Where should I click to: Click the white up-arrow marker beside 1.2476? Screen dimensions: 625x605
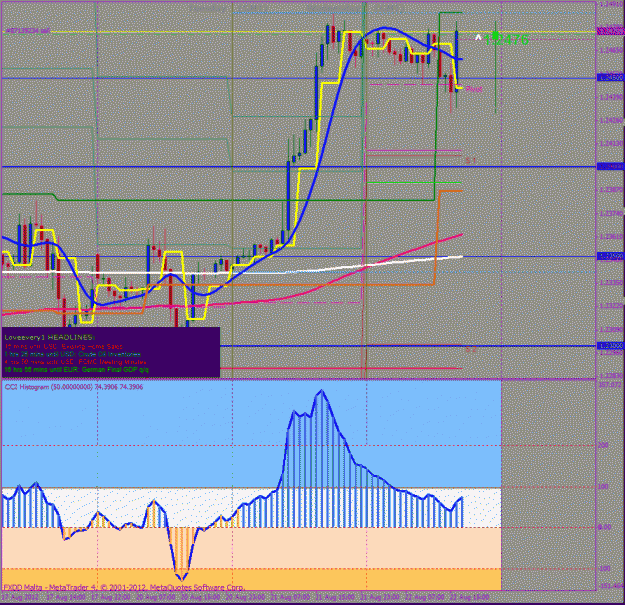click(478, 38)
